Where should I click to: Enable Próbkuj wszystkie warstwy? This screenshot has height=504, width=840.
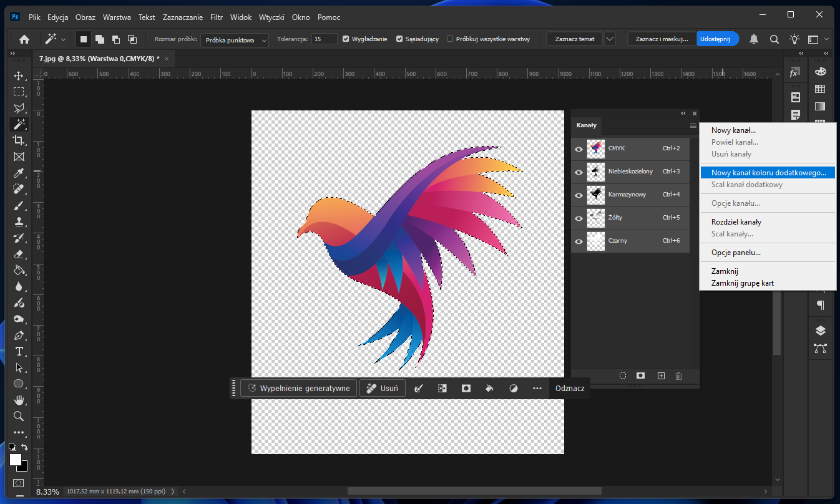coord(450,38)
